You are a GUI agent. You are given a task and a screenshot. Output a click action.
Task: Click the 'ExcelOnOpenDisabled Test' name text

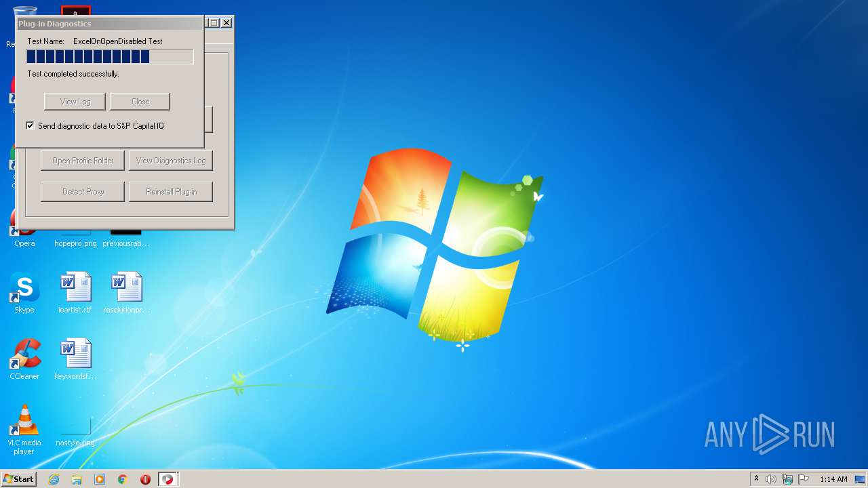(x=118, y=41)
